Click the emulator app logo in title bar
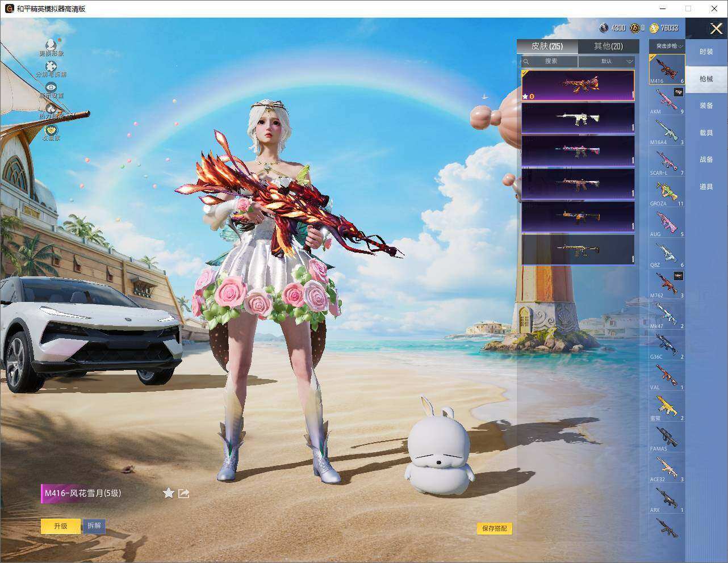 [x=9, y=9]
